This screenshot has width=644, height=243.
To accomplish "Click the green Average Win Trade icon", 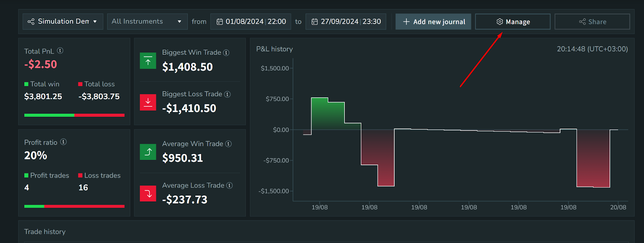I will click(148, 152).
